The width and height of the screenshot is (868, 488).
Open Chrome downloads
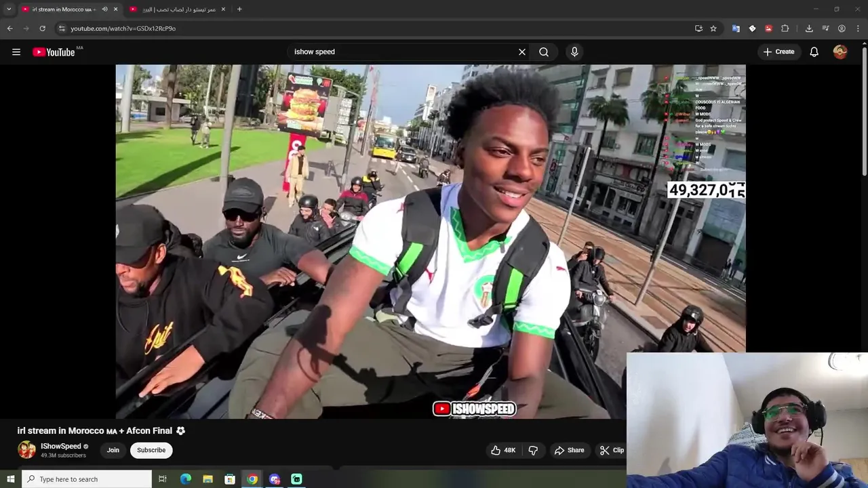[x=809, y=28]
